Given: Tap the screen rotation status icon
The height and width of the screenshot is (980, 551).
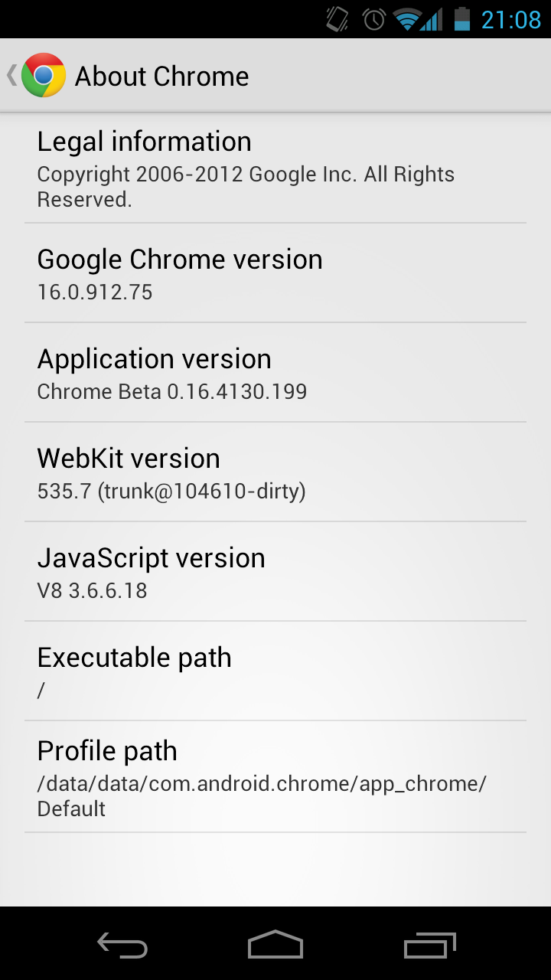Looking at the screenshot, I should pos(337,19).
